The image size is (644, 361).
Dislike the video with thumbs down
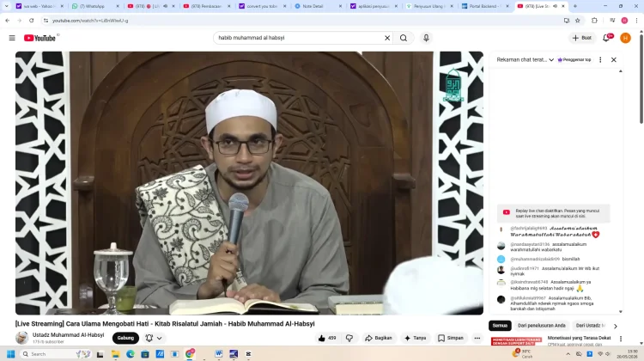pyautogui.click(x=349, y=338)
